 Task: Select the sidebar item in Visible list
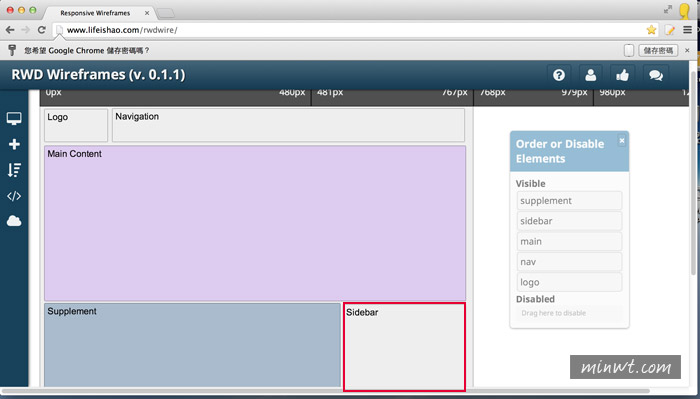(x=569, y=221)
